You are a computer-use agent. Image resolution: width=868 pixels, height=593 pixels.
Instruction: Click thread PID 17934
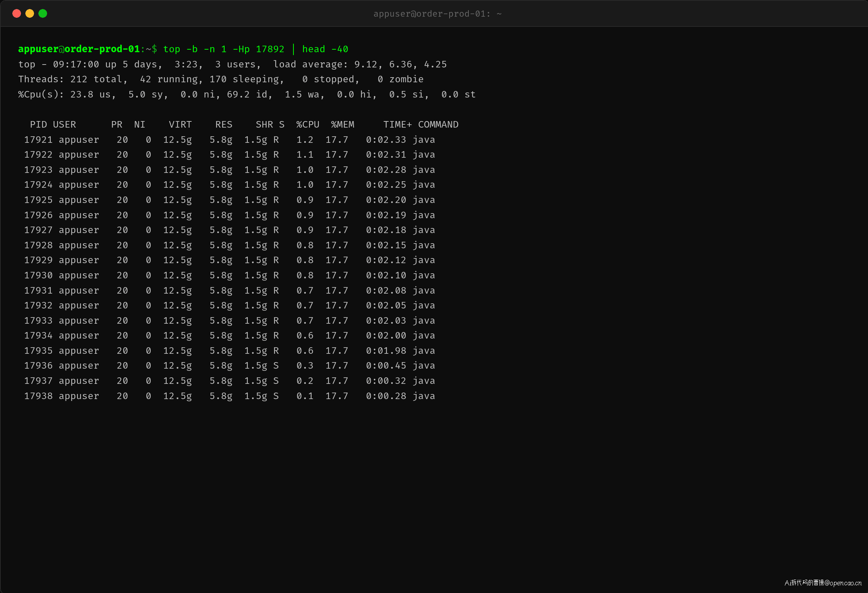38,336
